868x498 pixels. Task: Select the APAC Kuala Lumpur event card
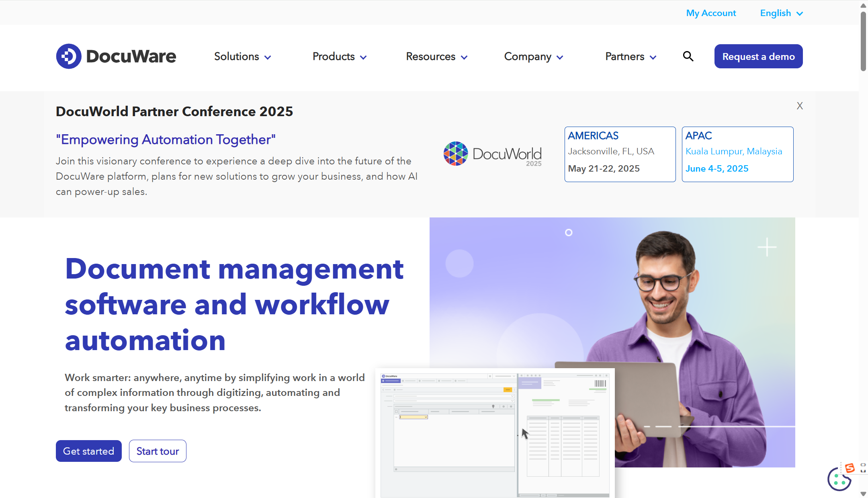[x=737, y=154]
